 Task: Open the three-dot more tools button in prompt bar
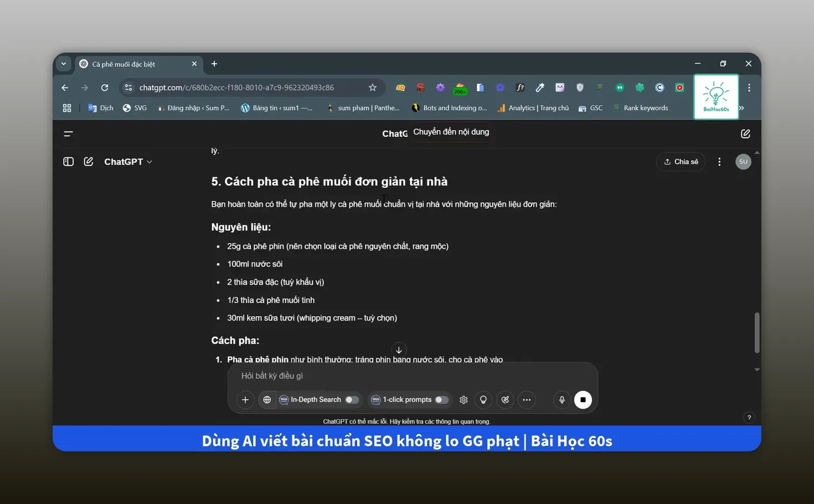coord(527,400)
